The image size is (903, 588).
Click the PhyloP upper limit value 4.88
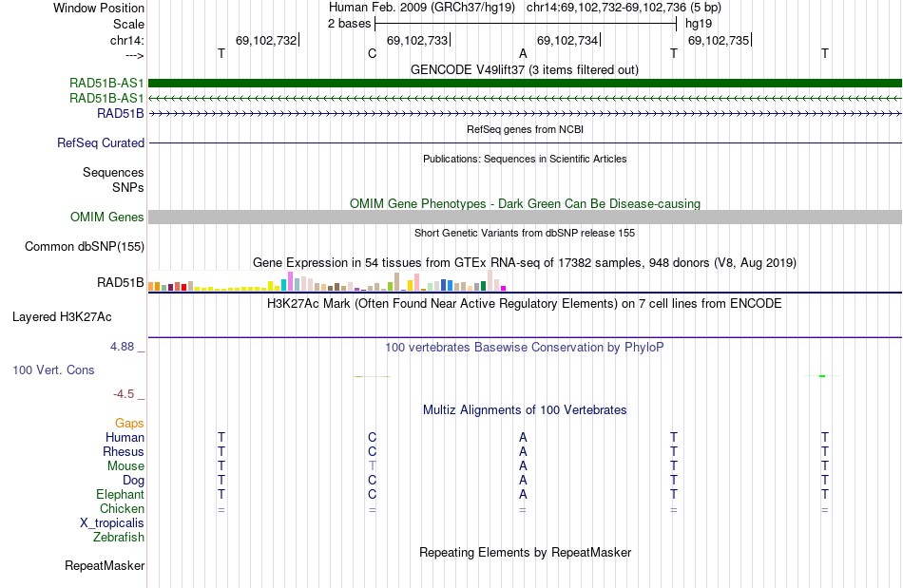(122, 347)
